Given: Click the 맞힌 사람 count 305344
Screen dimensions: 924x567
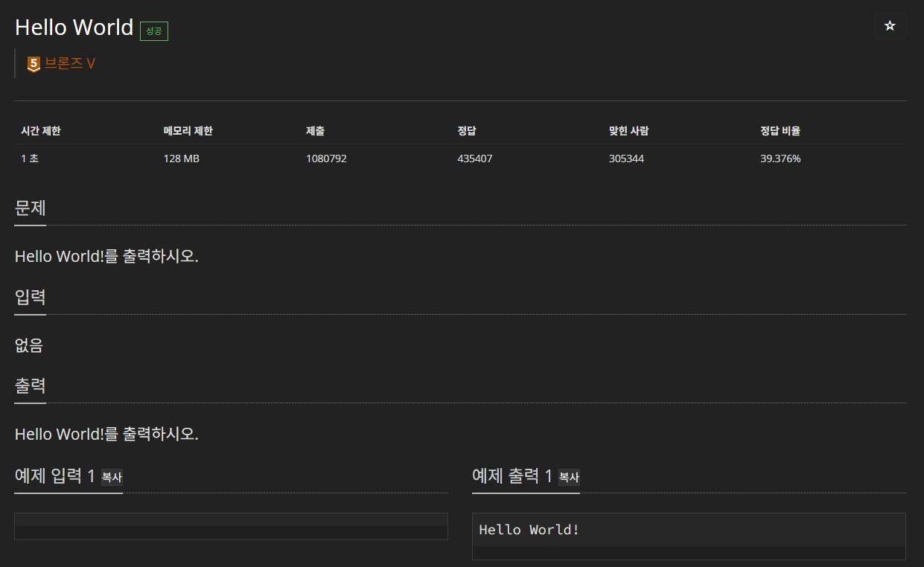Looking at the screenshot, I should [x=626, y=158].
